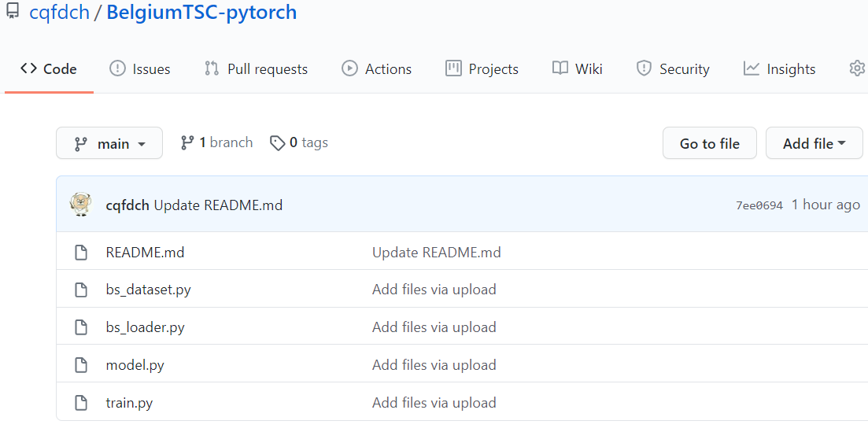Expand the Add file dropdown
This screenshot has width=868, height=432.
(814, 143)
